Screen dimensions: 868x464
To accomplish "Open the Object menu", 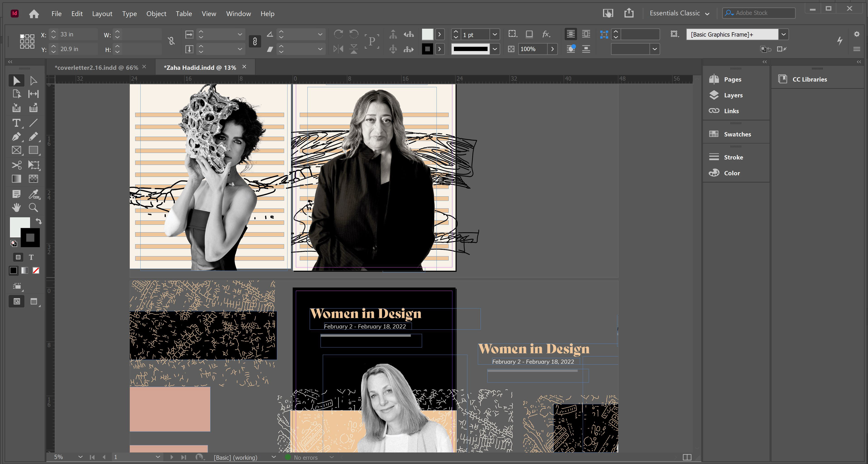I will point(156,14).
